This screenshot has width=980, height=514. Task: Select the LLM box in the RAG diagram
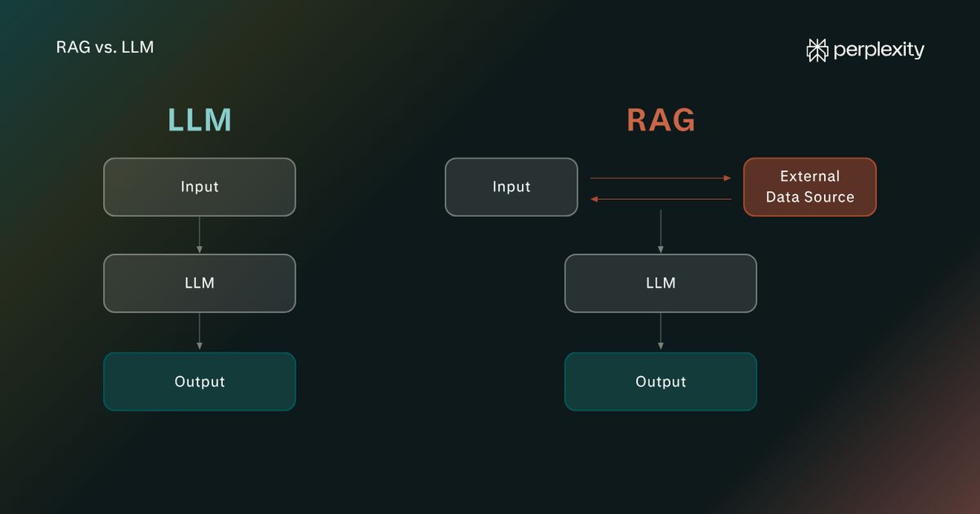pos(661,283)
